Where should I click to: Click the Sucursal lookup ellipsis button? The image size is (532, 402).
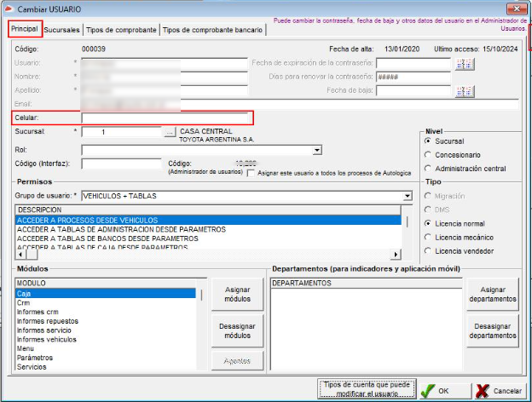[170, 132]
